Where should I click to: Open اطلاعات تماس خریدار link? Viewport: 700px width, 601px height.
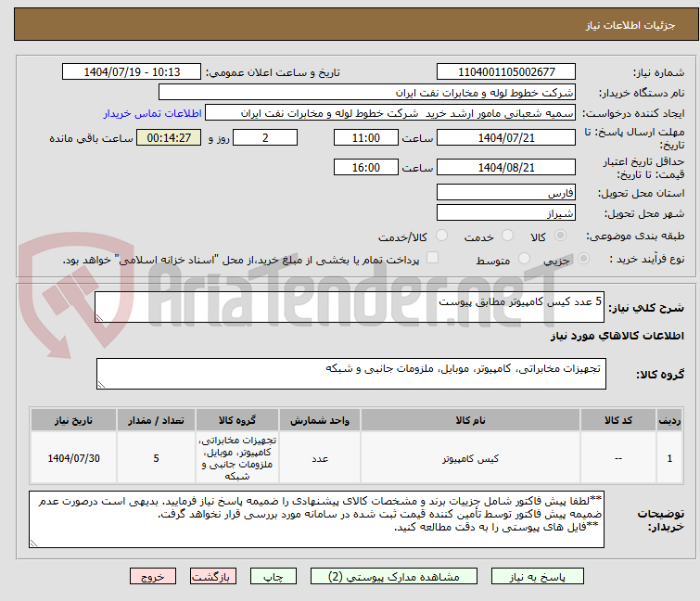[153, 113]
